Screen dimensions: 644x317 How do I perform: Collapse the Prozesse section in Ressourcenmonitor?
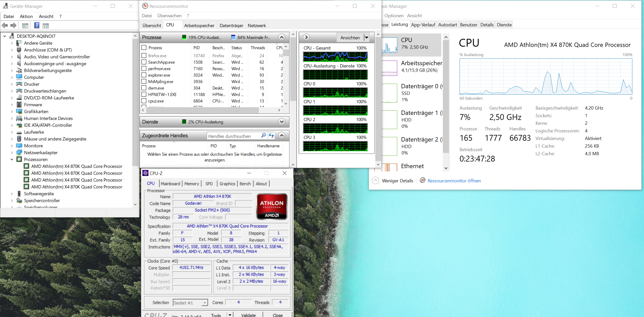pos(282,37)
